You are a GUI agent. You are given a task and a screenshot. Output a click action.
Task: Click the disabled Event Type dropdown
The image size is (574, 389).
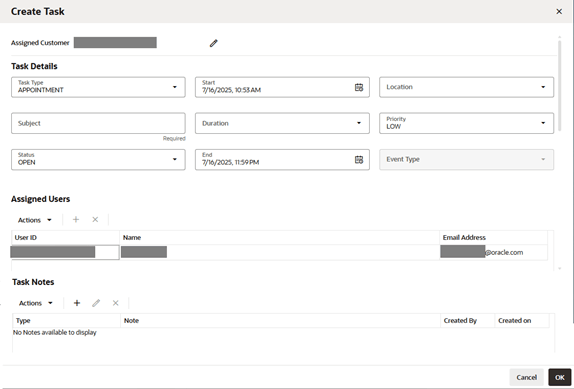[466, 160]
